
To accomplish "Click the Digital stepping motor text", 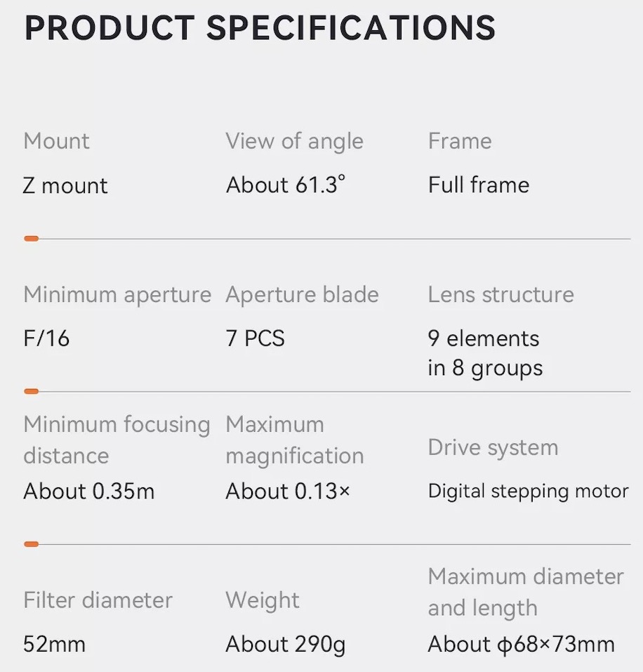I will click(528, 492).
